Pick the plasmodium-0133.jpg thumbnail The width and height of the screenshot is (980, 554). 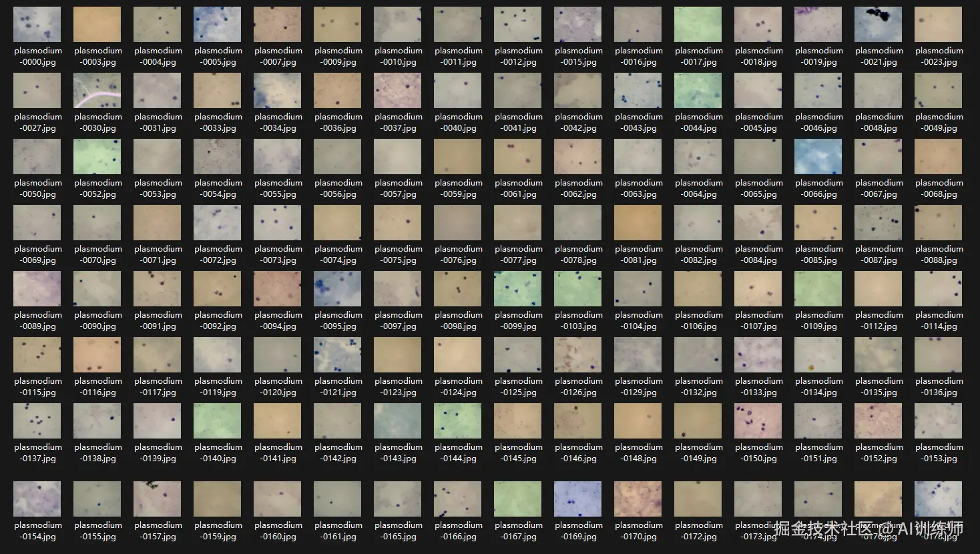click(x=758, y=355)
